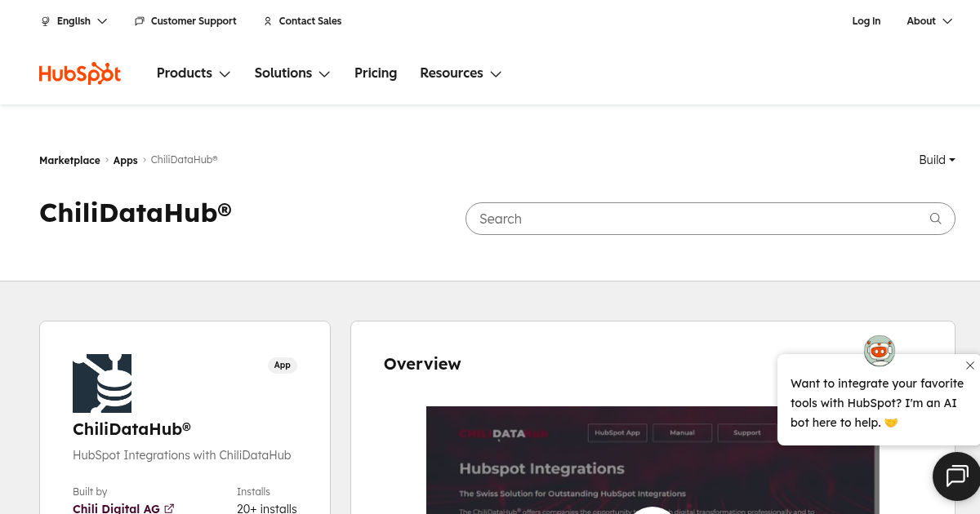Click the AI bot greeting message text
Screen dimensions: 980x514
(x=877, y=403)
